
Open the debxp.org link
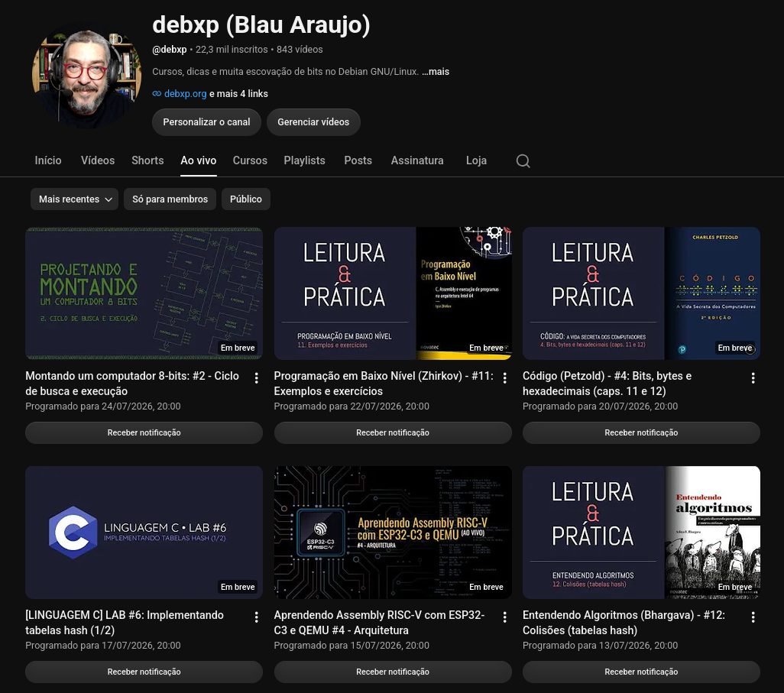[185, 93]
